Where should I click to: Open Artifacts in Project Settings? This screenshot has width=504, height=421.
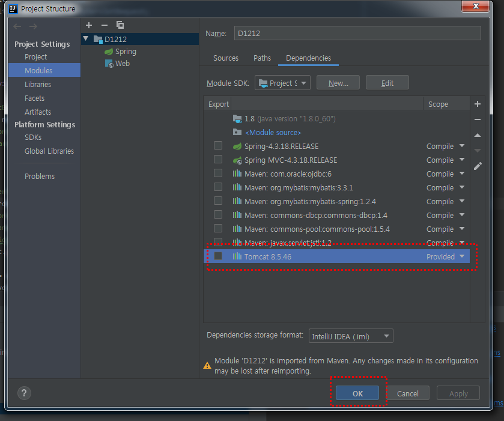(x=38, y=112)
